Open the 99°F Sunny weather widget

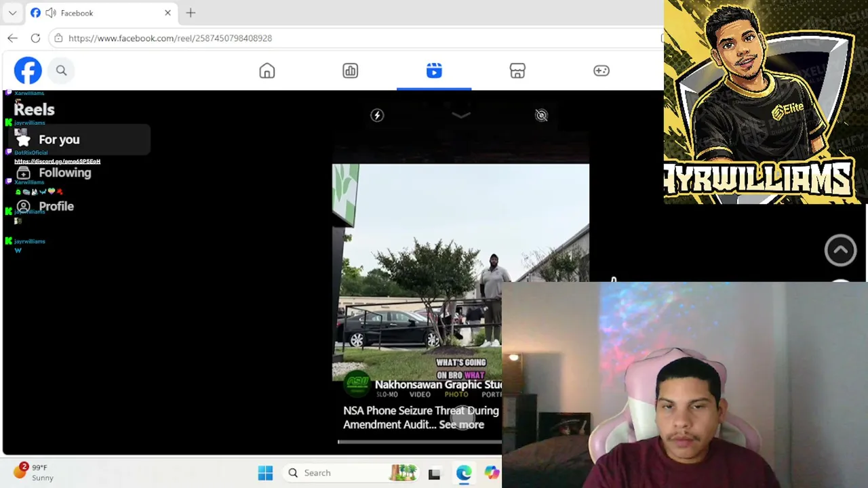[x=34, y=472]
